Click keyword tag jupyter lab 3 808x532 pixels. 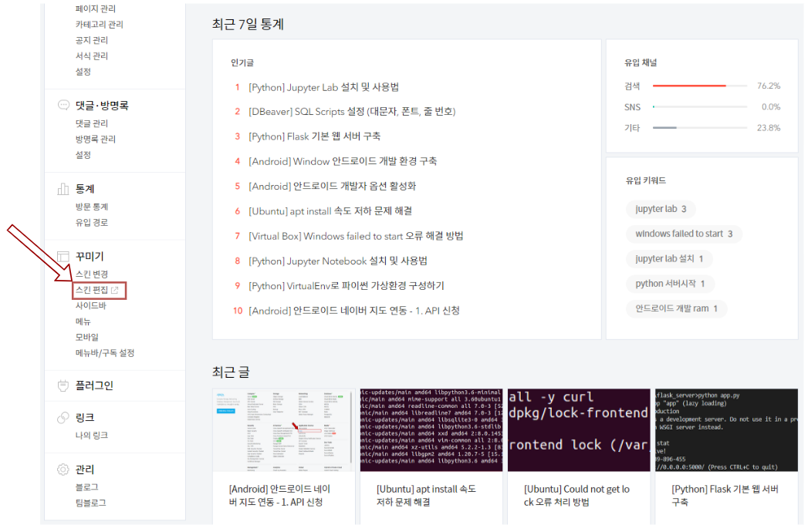(661, 209)
